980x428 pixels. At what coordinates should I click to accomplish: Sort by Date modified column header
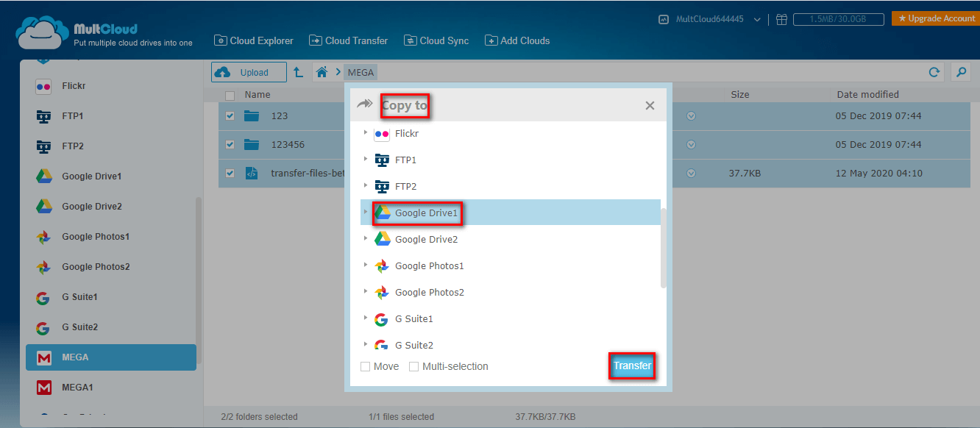click(x=867, y=95)
